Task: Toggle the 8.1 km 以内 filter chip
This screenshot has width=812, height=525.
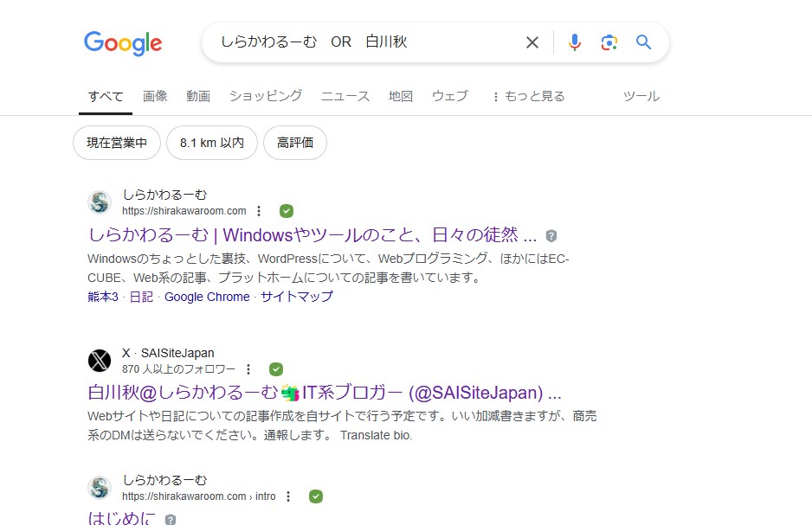Action: 212,143
